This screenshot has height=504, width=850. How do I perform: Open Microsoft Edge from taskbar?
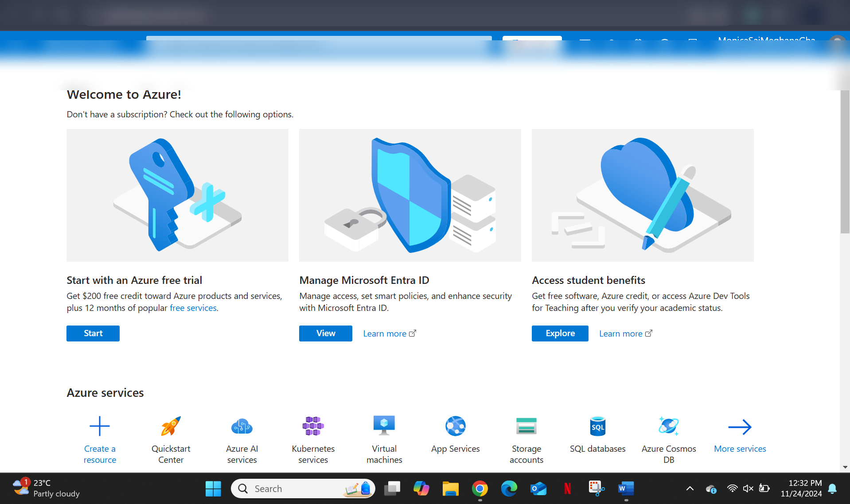point(509,488)
